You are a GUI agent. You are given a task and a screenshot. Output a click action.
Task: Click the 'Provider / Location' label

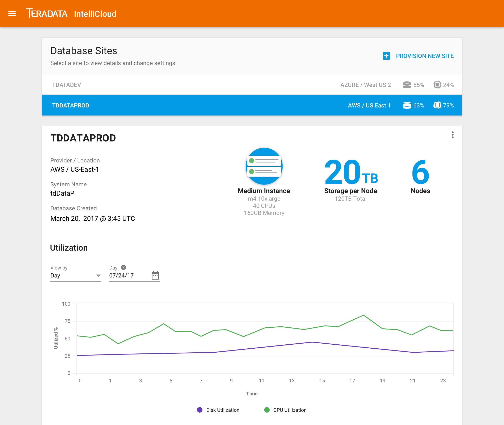pyautogui.click(x=75, y=161)
